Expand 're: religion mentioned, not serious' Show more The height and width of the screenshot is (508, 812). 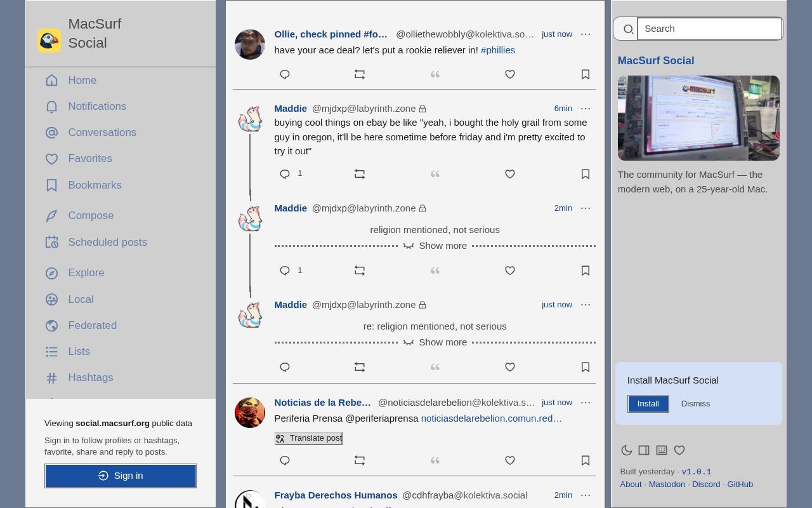click(435, 342)
